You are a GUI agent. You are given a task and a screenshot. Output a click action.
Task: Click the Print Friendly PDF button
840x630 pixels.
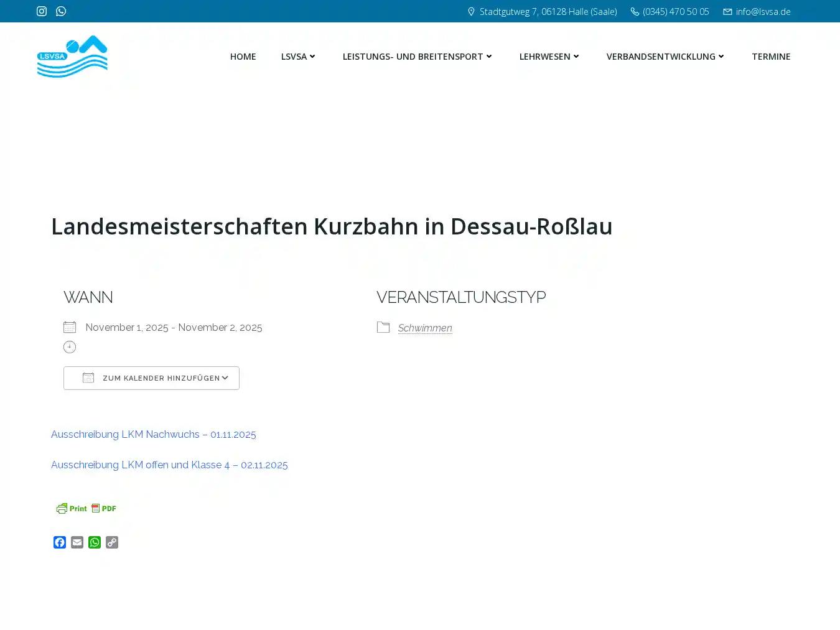[86, 508]
